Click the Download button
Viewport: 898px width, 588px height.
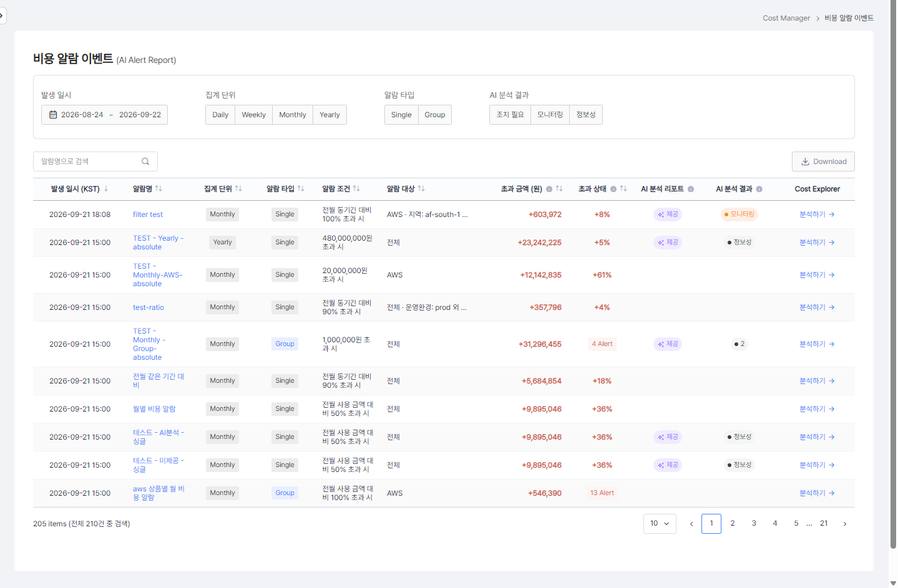[x=824, y=161]
